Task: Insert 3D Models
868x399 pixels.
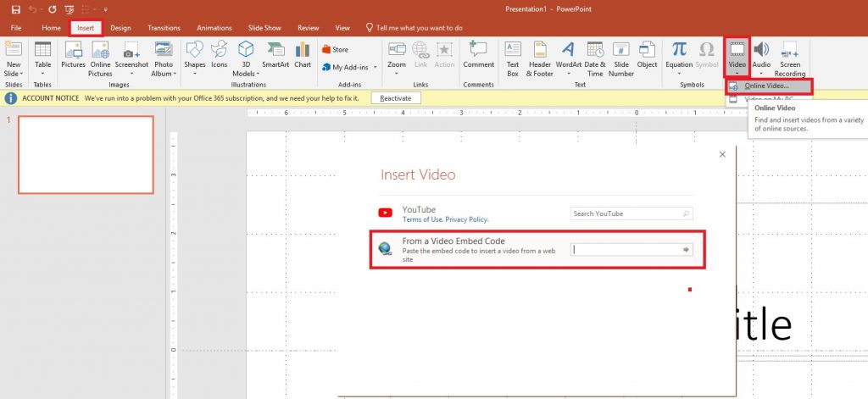Action: point(245,58)
